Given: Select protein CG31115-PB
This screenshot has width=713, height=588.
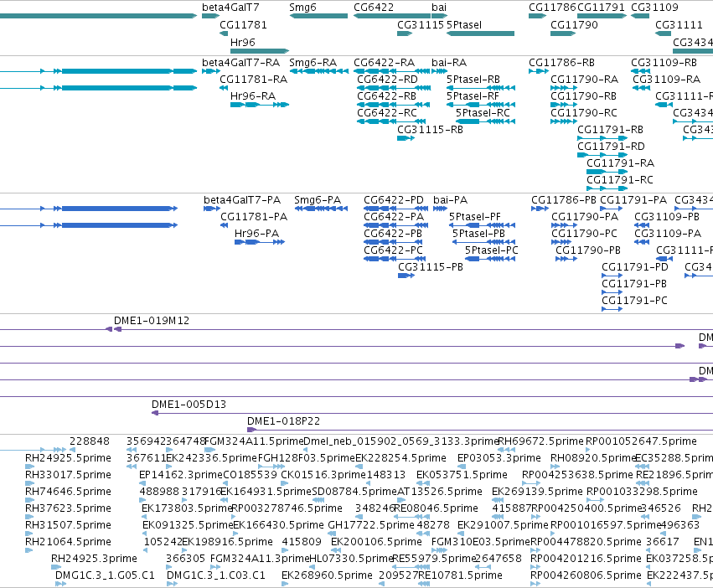Looking at the screenshot, I should [x=431, y=267].
